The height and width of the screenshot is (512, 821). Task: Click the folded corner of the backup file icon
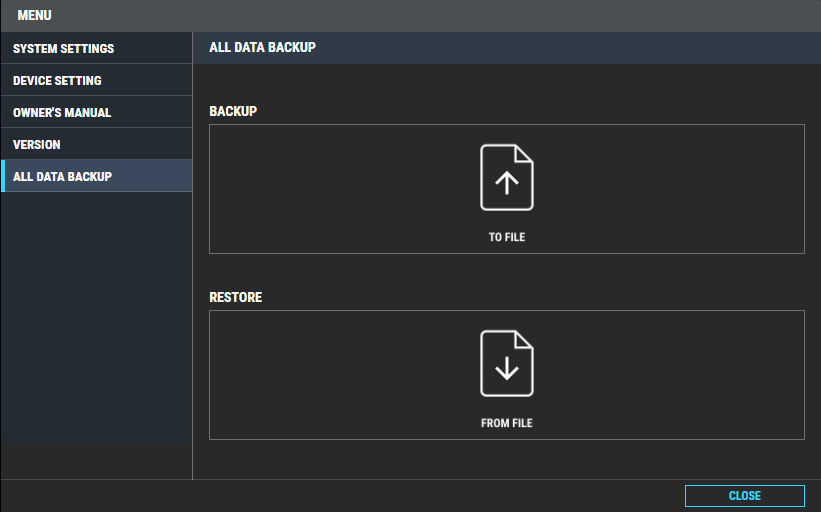click(x=524, y=153)
